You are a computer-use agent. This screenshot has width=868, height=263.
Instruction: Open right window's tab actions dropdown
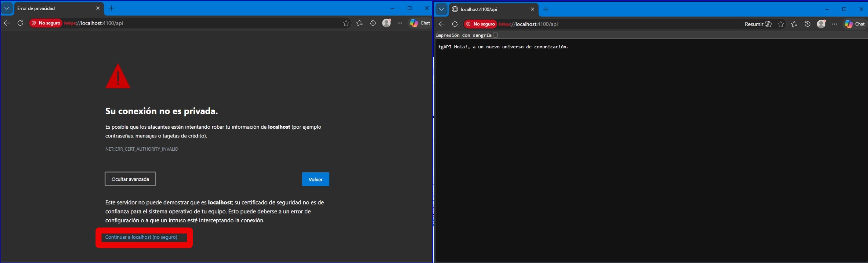click(441, 9)
